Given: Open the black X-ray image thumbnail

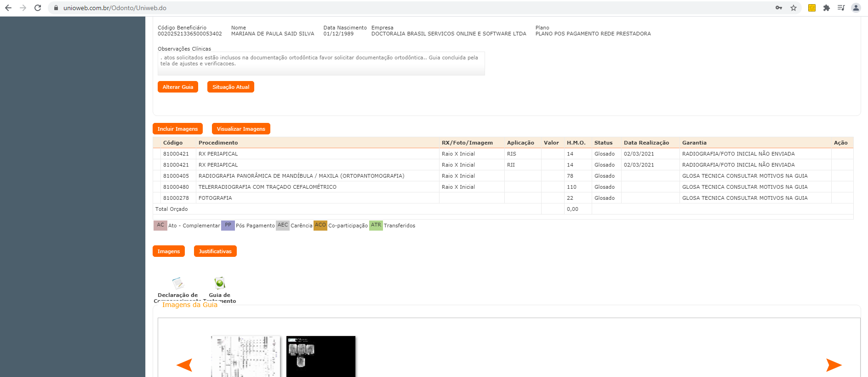Looking at the screenshot, I should coord(321,356).
